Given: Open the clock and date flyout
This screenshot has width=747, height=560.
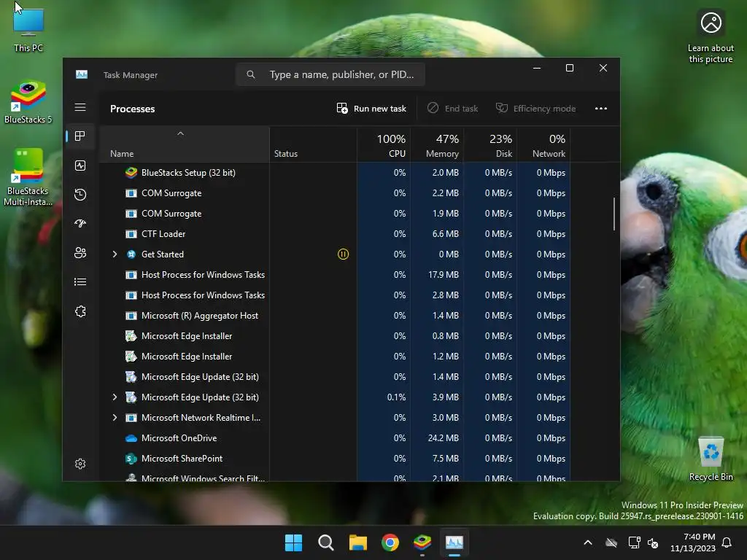Looking at the screenshot, I should tap(693, 542).
